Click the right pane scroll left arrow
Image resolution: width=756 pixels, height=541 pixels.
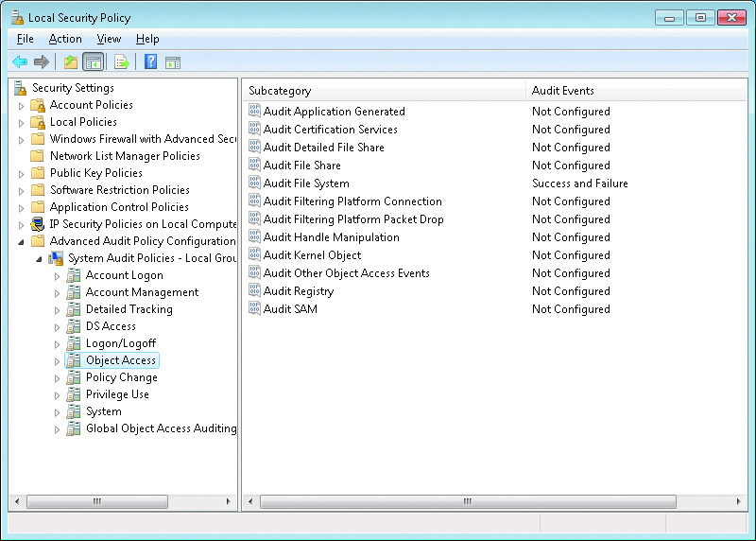coord(250,501)
